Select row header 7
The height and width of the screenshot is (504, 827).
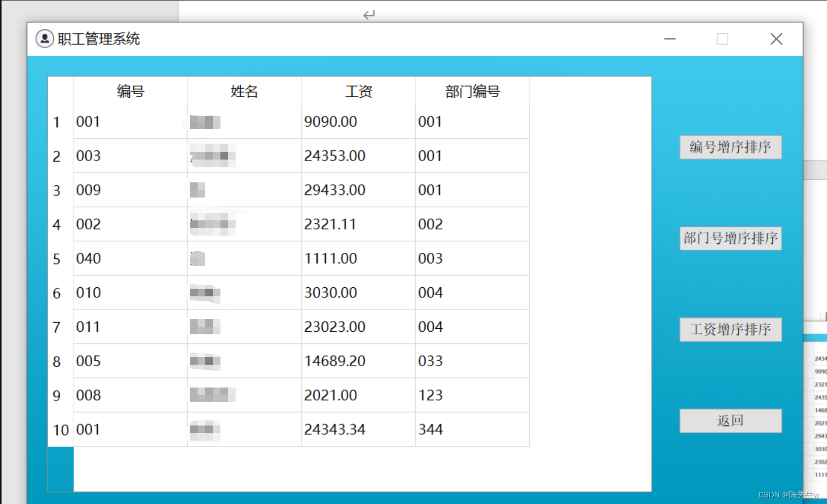pyautogui.click(x=61, y=327)
